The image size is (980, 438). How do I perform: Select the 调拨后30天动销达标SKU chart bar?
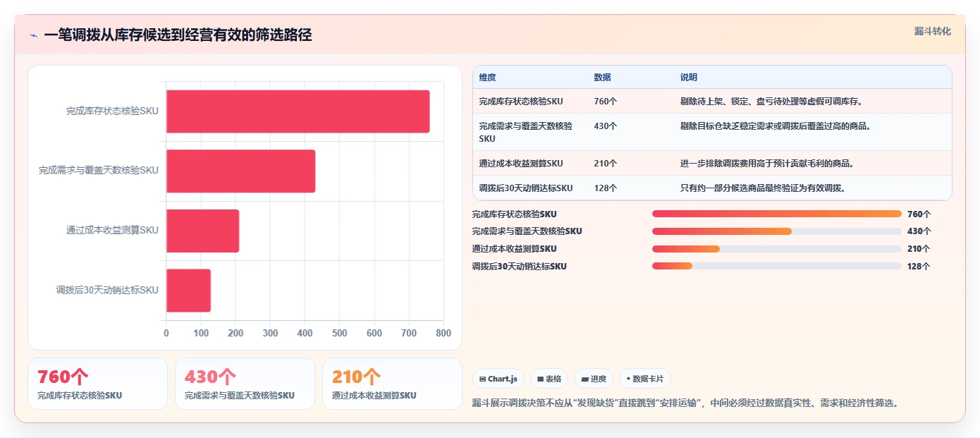188,290
